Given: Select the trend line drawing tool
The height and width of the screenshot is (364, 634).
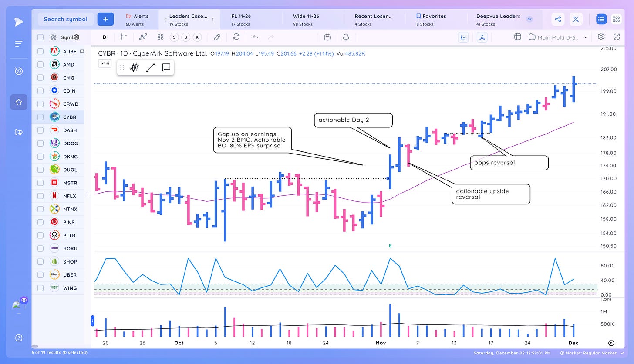Looking at the screenshot, I should click(150, 67).
